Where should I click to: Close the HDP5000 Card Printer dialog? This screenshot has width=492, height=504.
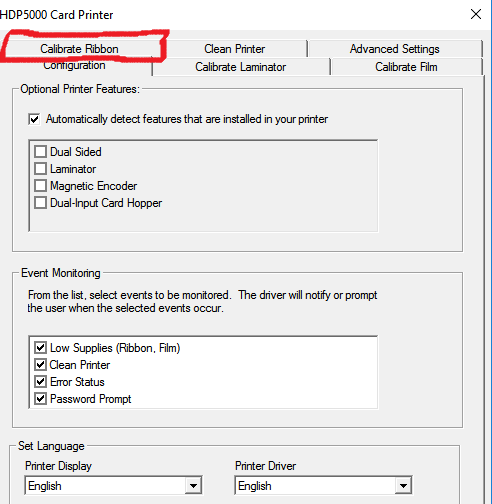[x=476, y=14]
